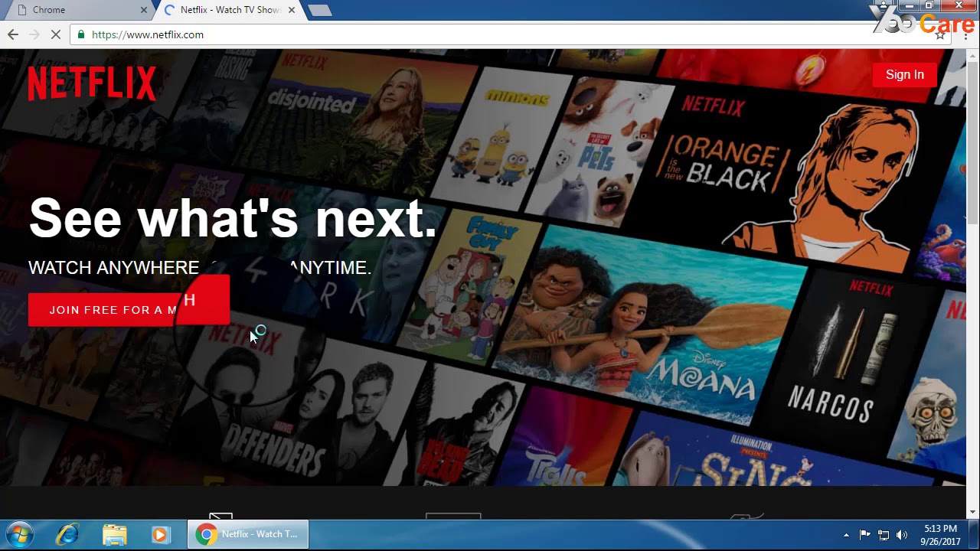Click the scrollbar up arrow
The width and height of the screenshot is (980, 551).
[x=972, y=55]
